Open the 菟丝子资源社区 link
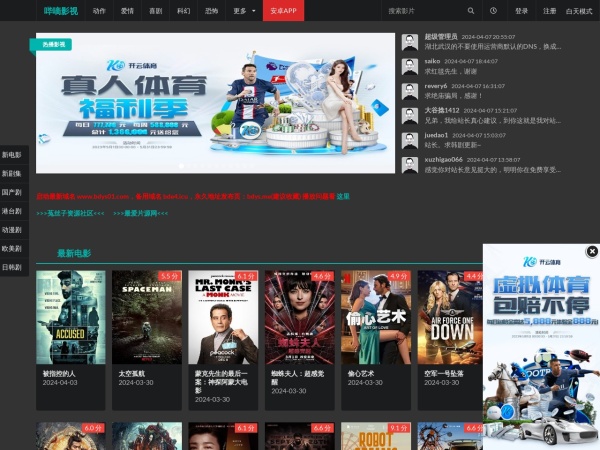 coord(70,213)
